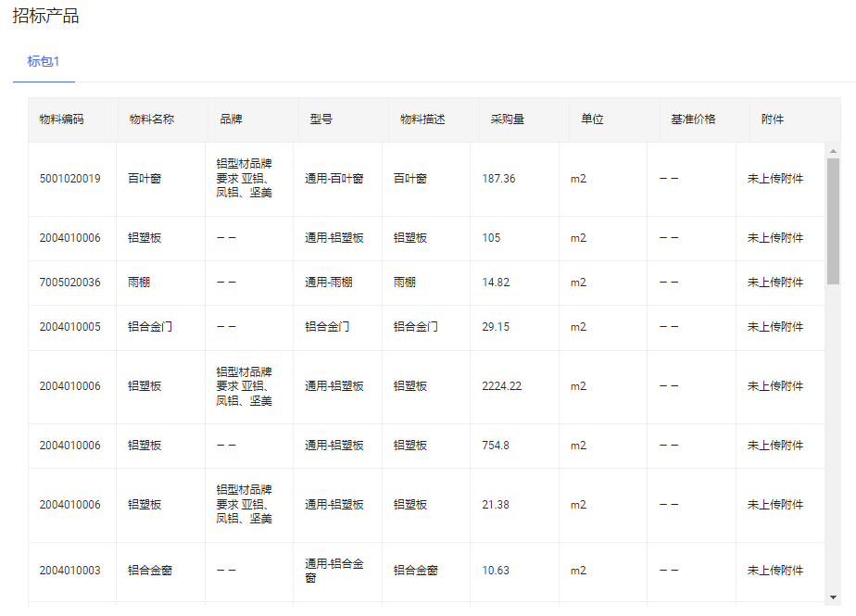This screenshot has width=856, height=616.
Task: Switch to the 标包1 tab
Action: [44, 62]
